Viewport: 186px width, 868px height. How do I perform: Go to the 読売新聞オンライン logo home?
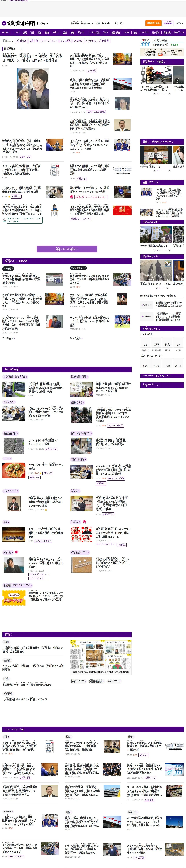pos(25,23)
